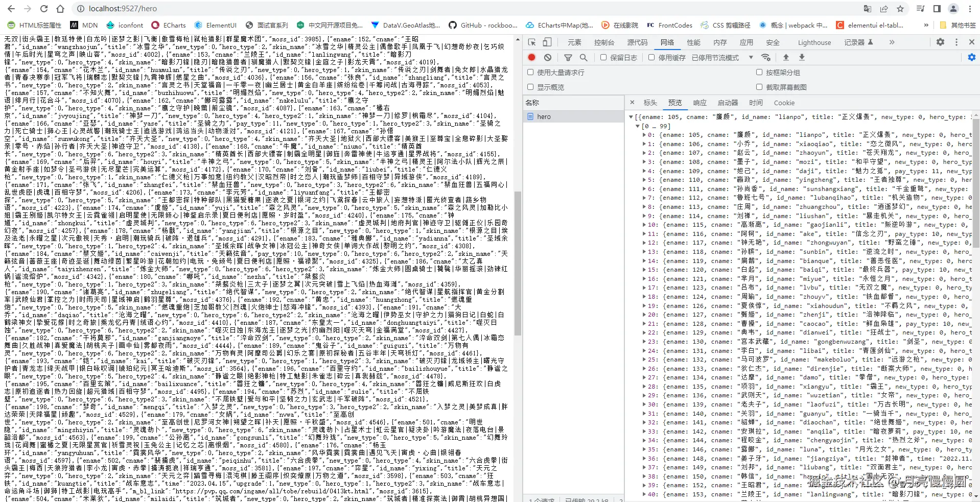The height and width of the screenshot is (502, 980).
Task: Open DevTools settings gear
Action: (x=940, y=42)
